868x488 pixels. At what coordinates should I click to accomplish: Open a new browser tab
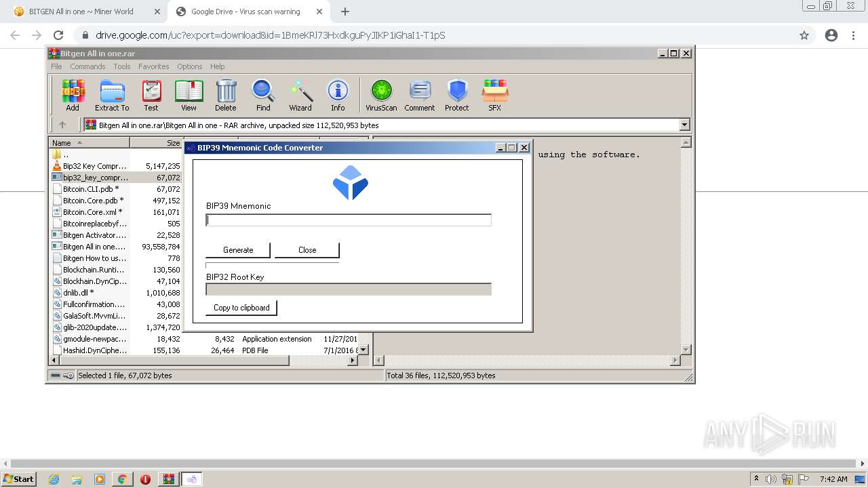pyautogui.click(x=345, y=12)
